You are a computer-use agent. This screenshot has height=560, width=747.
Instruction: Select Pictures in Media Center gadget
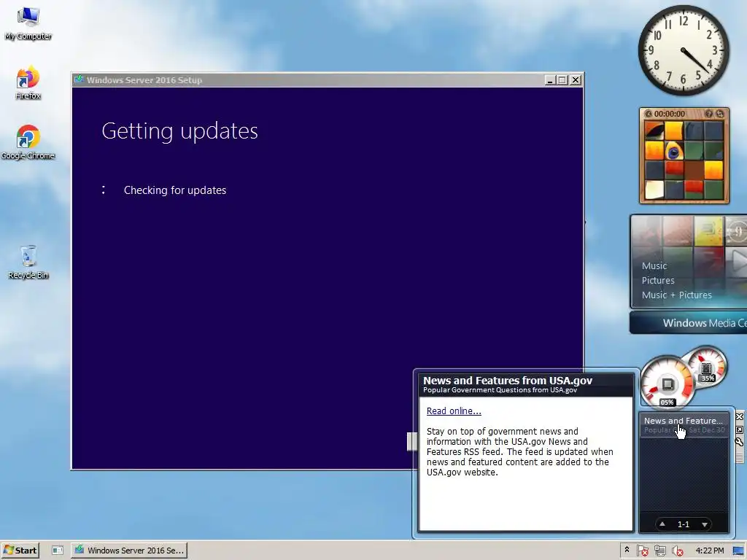pos(658,280)
